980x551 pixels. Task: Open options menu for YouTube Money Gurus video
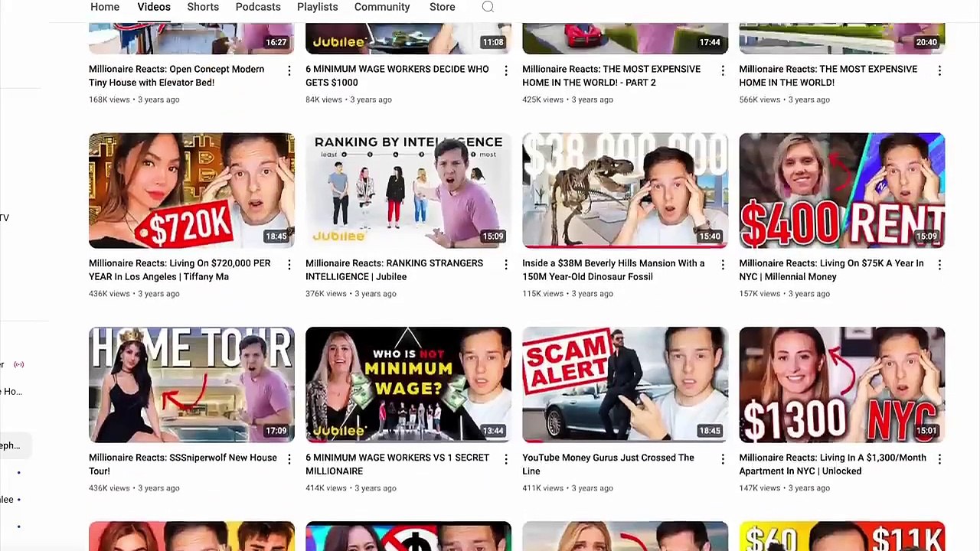(x=722, y=459)
